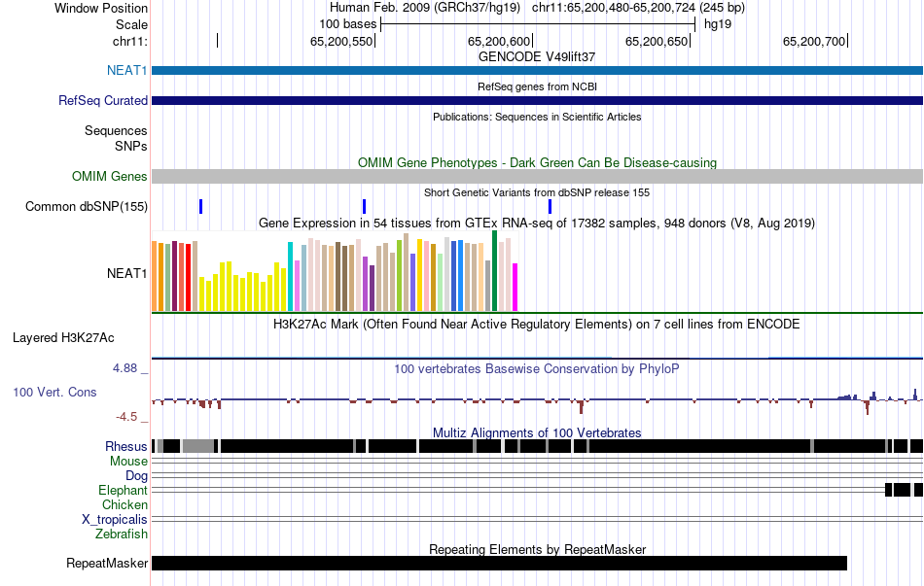The width and height of the screenshot is (924, 586).
Task: Click the X_tropicalis species label
Action: point(115,520)
